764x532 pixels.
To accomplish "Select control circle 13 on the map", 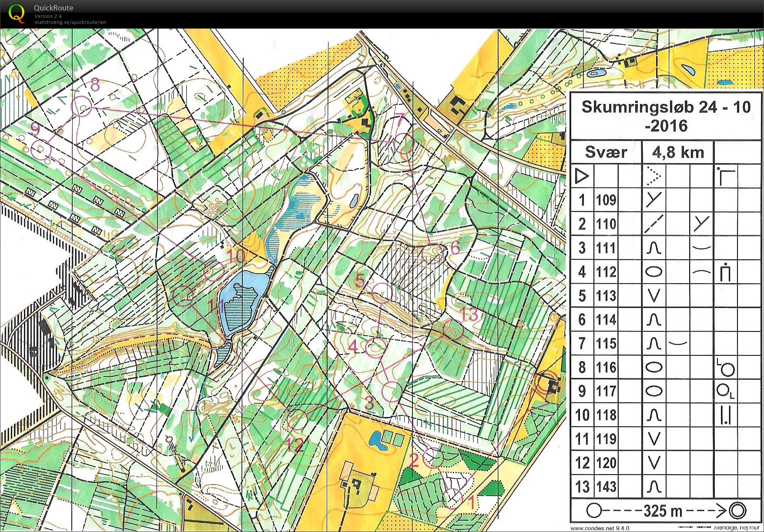I will 452,331.
